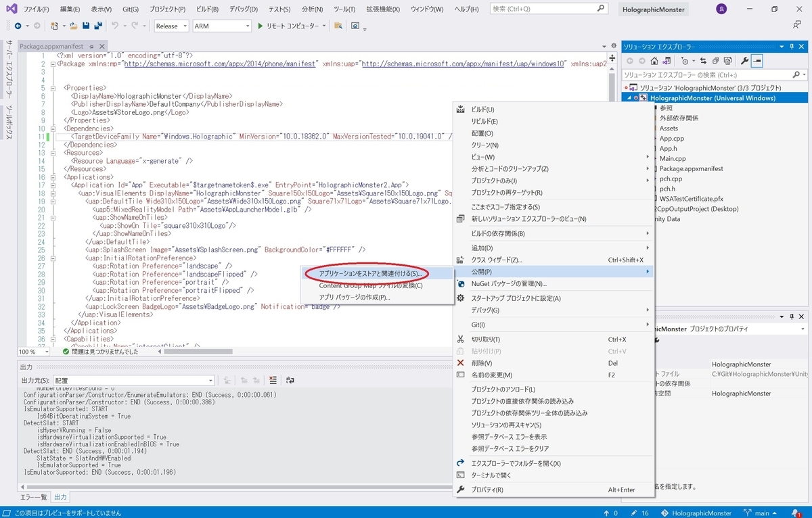Viewport: 812px width, 518px height.
Task: Click the Save All icon
Action: [x=98, y=26]
